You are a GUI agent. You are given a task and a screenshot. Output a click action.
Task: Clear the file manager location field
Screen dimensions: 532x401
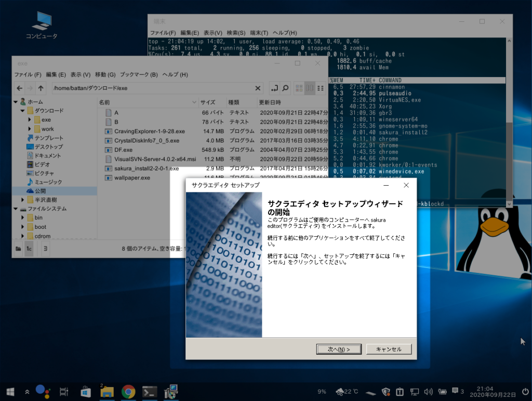click(258, 88)
